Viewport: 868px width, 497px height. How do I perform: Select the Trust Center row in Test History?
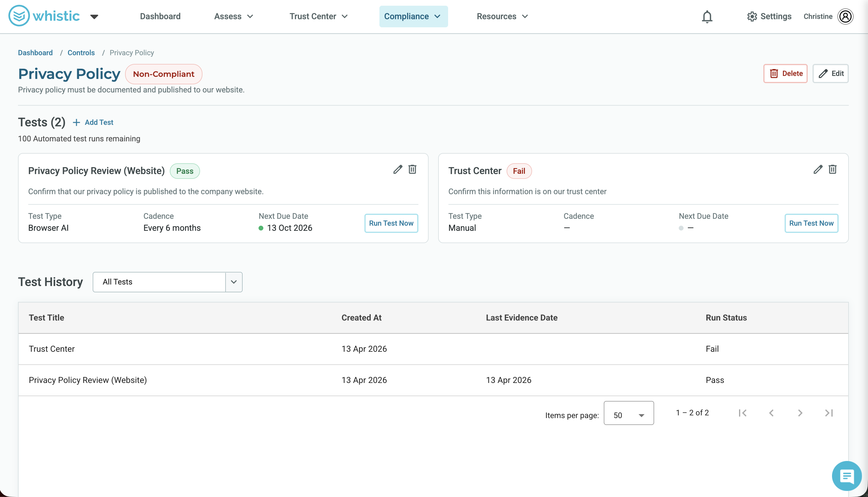[433, 349]
